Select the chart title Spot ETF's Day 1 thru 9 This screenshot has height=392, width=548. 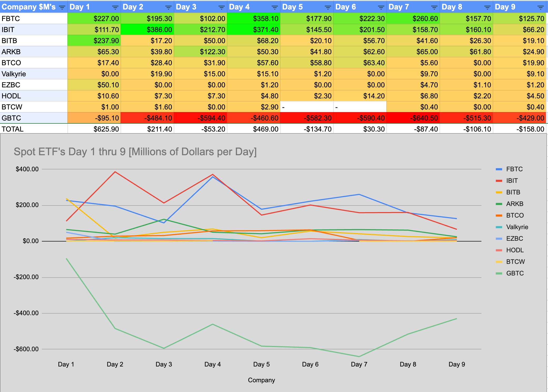[x=135, y=152]
